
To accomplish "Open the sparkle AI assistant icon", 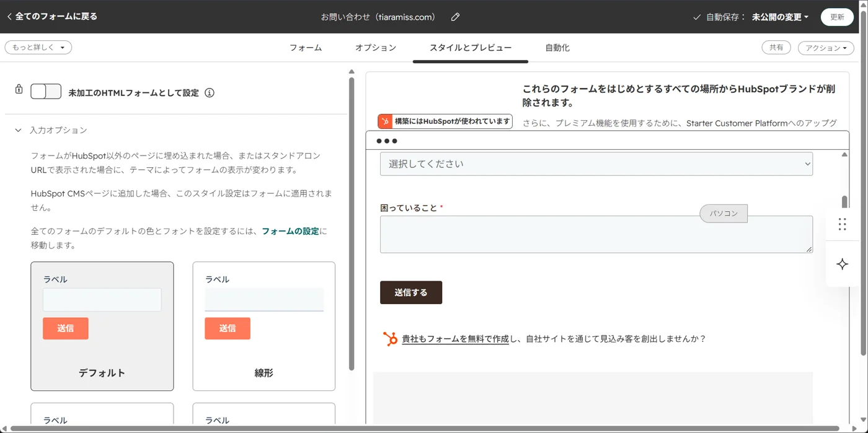I will [842, 264].
